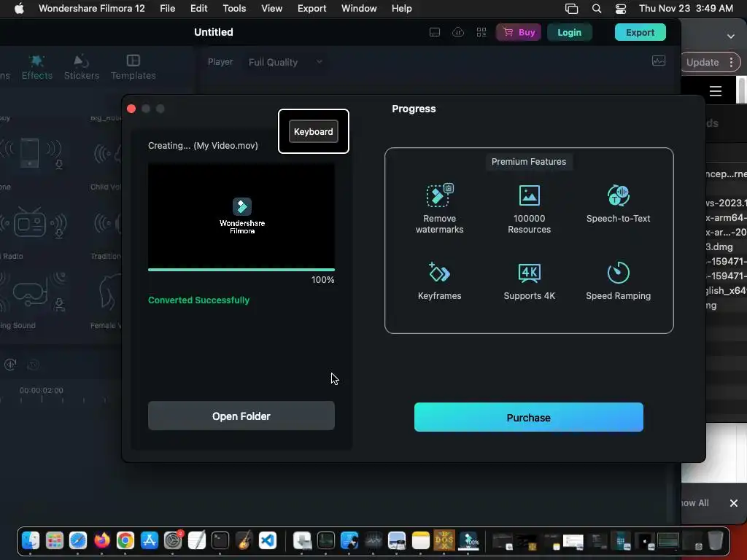The width and height of the screenshot is (747, 560).
Task: Switch to the Templates tab
Action: [133, 67]
